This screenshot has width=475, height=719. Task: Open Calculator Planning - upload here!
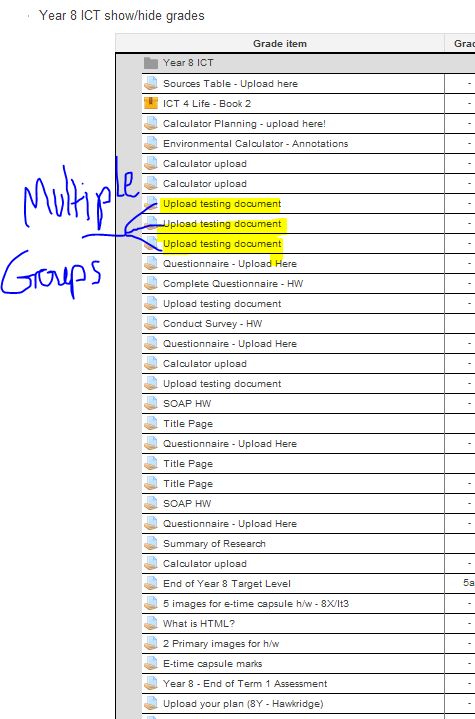coord(244,123)
